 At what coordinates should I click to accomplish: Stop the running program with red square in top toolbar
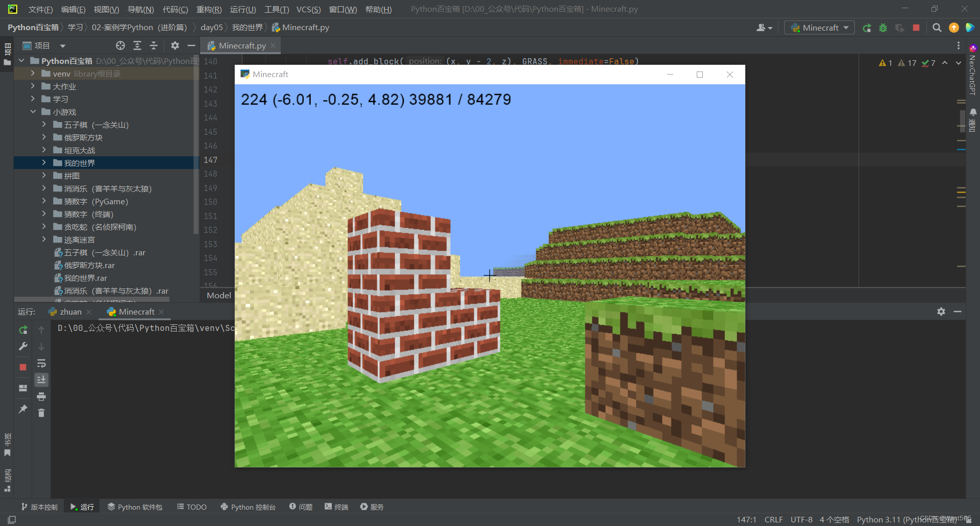point(916,28)
